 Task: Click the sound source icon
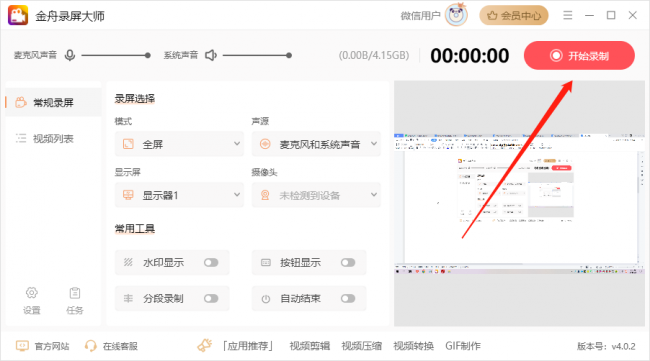[x=265, y=144]
